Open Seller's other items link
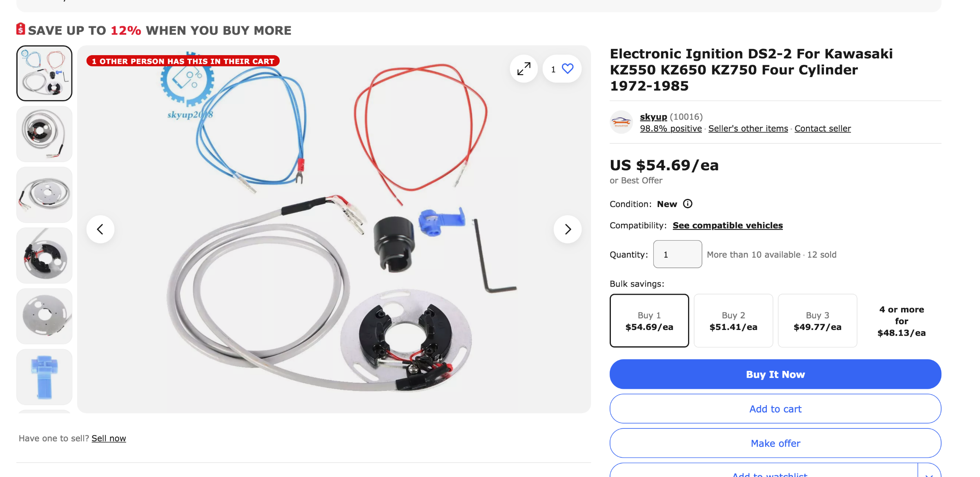Screen dimensions: 980x477 pos(748,129)
